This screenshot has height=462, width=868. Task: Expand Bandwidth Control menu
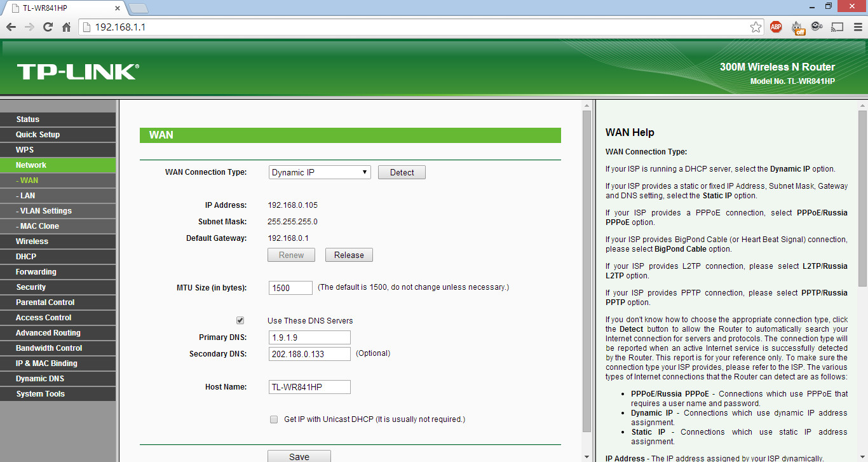coord(58,348)
